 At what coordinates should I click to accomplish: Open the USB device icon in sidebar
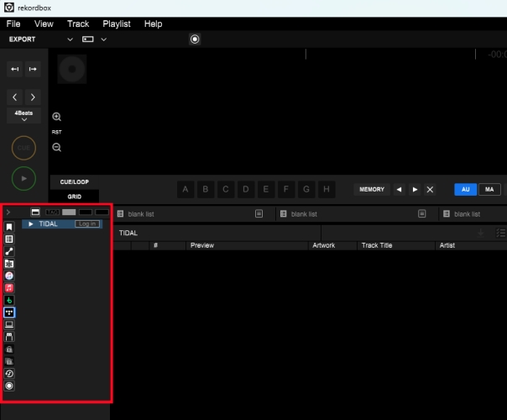coord(9,337)
